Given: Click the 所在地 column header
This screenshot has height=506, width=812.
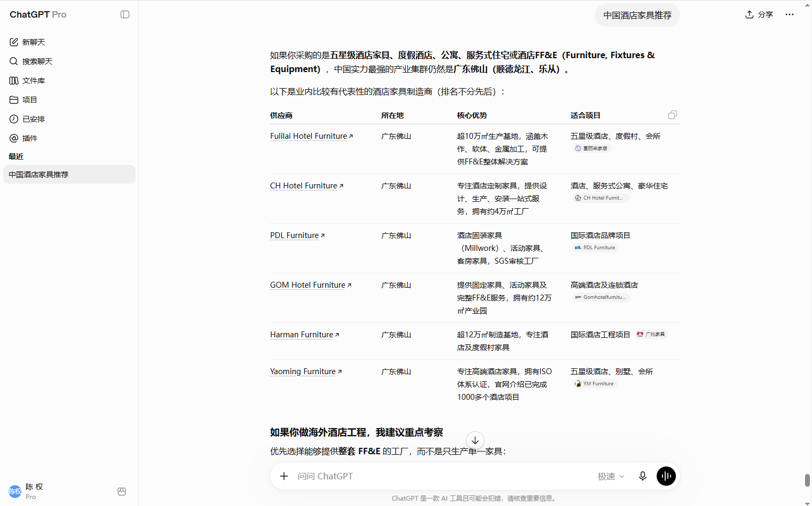Looking at the screenshot, I should point(392,115).
